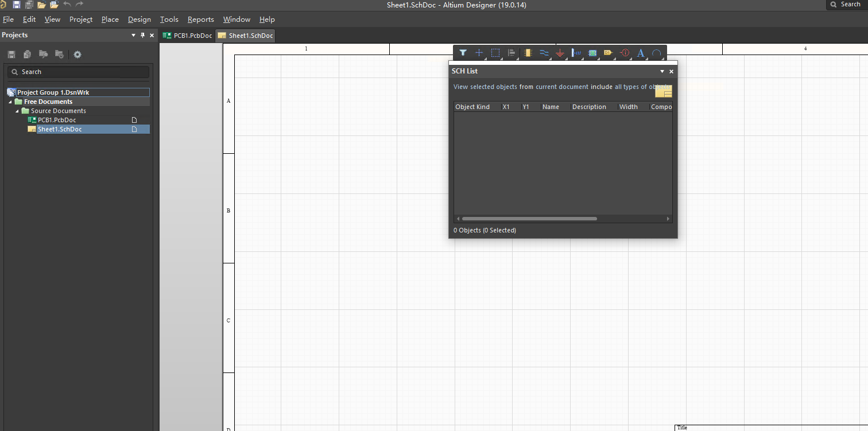Pin the Projects panel
868x431 pixels.
tap(143, 35)
